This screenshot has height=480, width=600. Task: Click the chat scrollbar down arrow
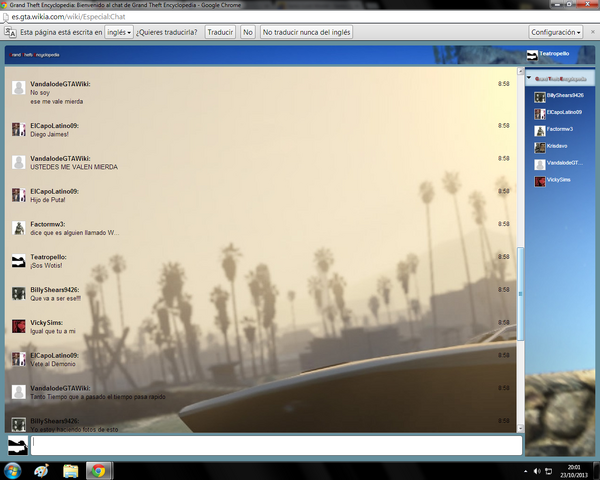click(520, 428)
